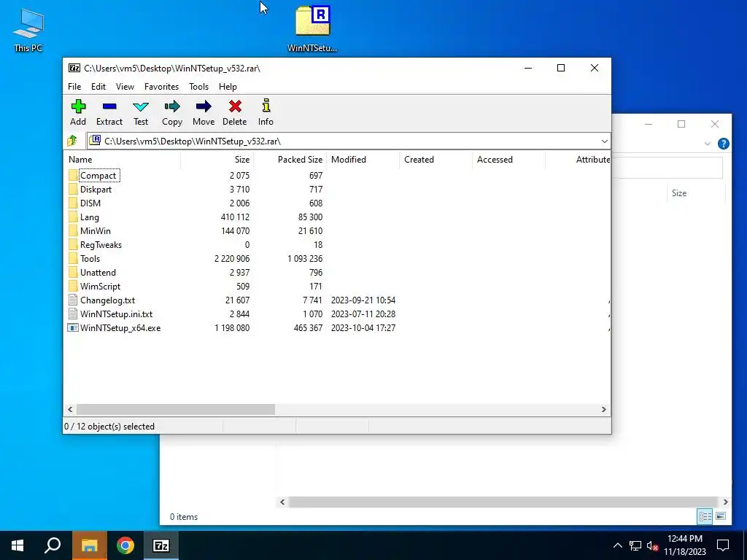Image resolution: width=747 pixels, height=560 pixels.
Task: Go up one folder level icon
Action: point(72,141)
